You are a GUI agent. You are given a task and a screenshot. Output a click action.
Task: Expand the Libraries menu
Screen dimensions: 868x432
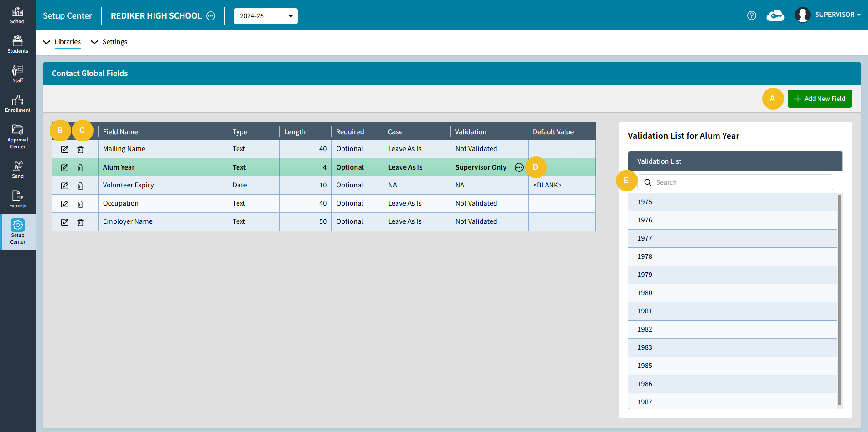click(62, 42)
